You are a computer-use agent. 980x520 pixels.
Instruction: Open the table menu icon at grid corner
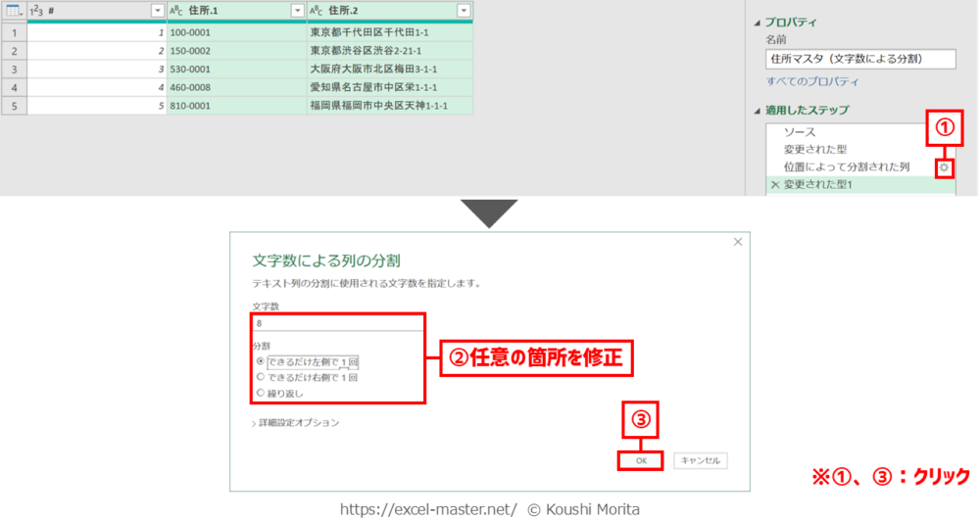[13, 10]
